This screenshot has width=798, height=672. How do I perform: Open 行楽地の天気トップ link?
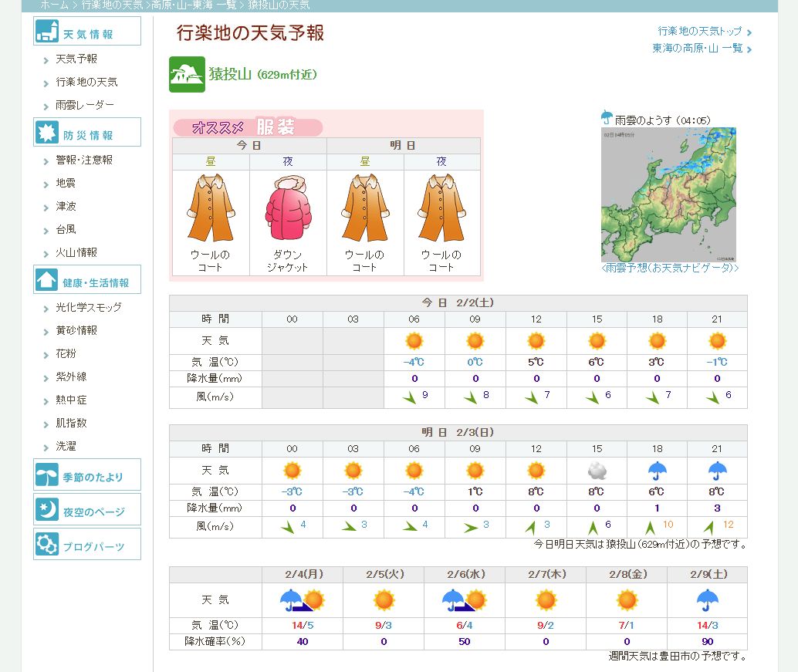(699, 32)
